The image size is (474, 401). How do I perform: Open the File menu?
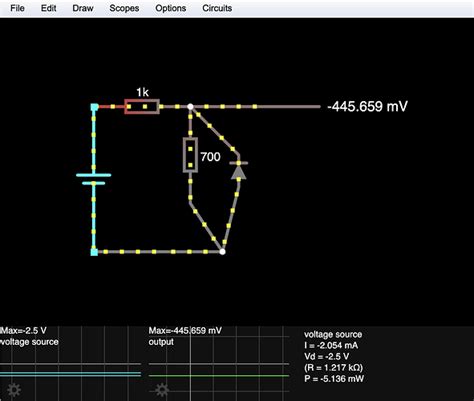17,8
